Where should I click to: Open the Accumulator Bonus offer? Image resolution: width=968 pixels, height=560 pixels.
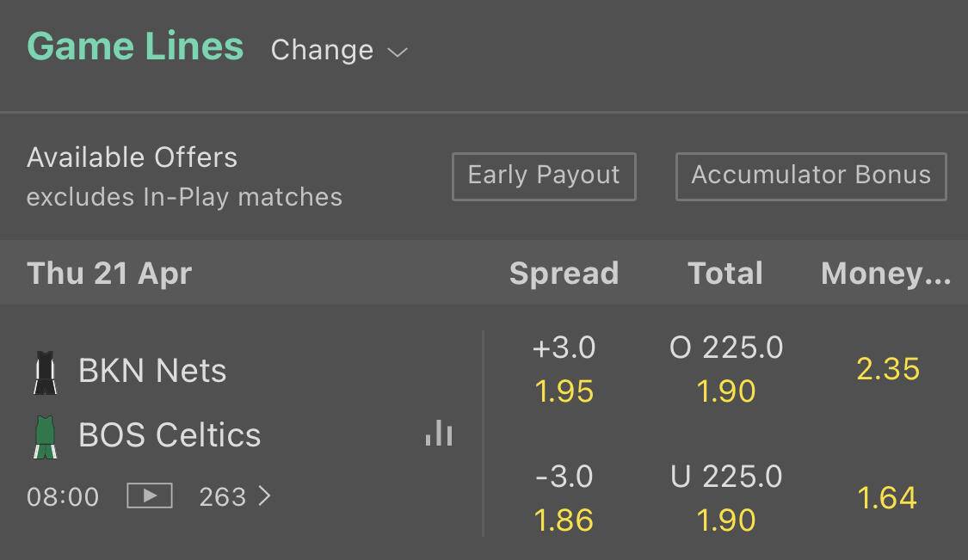811,176
